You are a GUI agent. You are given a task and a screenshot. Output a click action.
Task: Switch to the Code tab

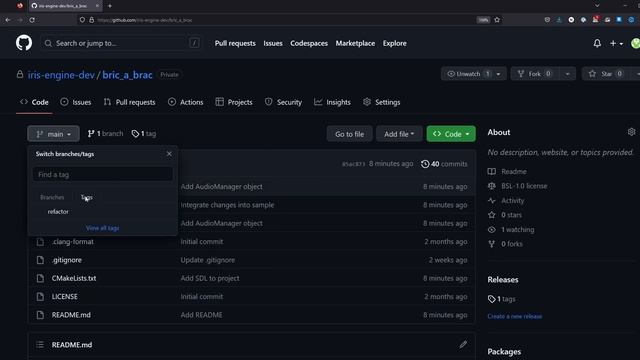[x=34, y=102]
